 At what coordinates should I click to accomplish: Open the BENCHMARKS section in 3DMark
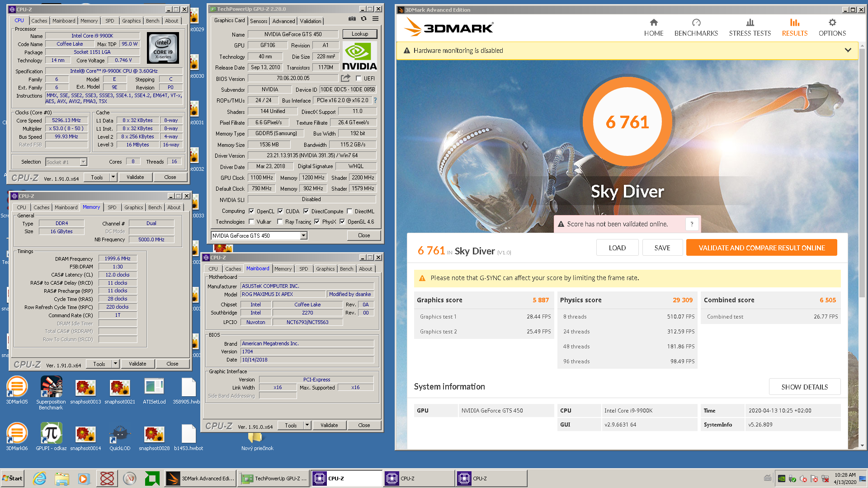pyautogui.click(x=696, y=28)
